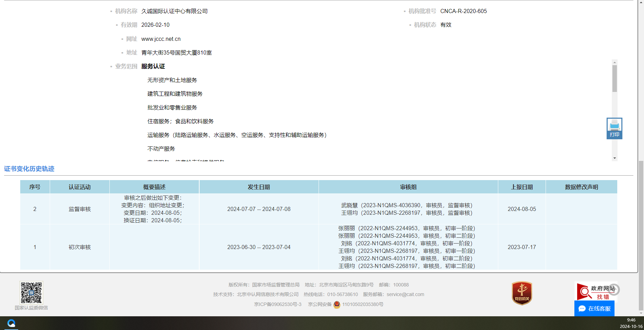This screenshot has height=330, width=644.
Task: Click the date range 2023-06-30 -- 2023-07-04
Action: 259,247
